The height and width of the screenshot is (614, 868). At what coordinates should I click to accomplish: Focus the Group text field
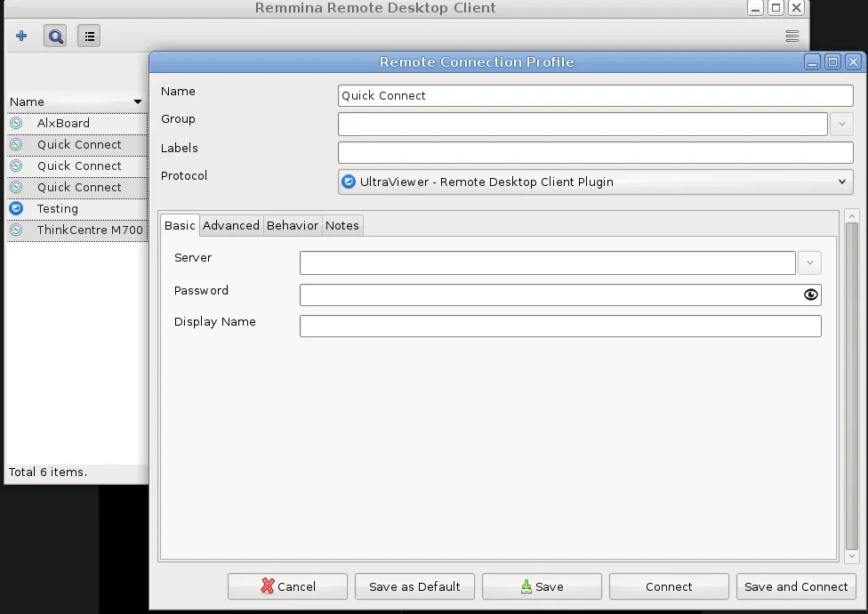click(583, 124)
